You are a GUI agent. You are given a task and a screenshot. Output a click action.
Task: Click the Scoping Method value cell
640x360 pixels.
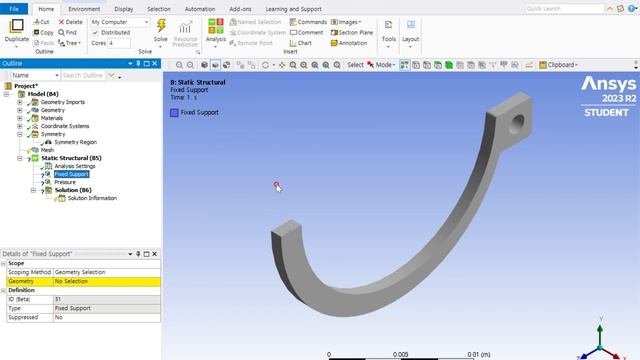pyautogui.click(x=107, y=272)
